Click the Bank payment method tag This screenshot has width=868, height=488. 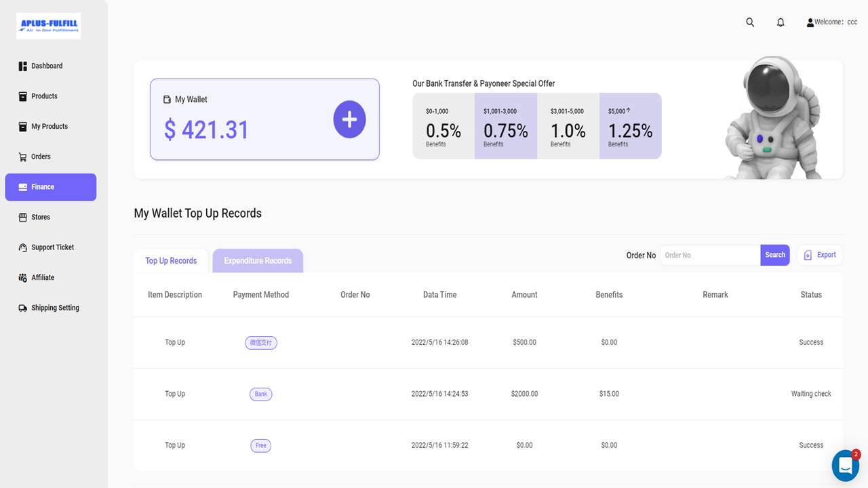click(x=261, y=394)
